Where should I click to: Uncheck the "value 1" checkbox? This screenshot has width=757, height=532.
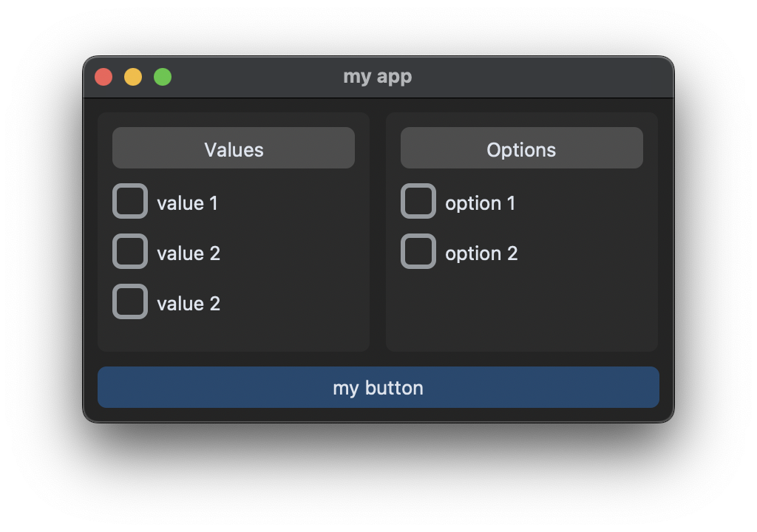tap(130, 201)
